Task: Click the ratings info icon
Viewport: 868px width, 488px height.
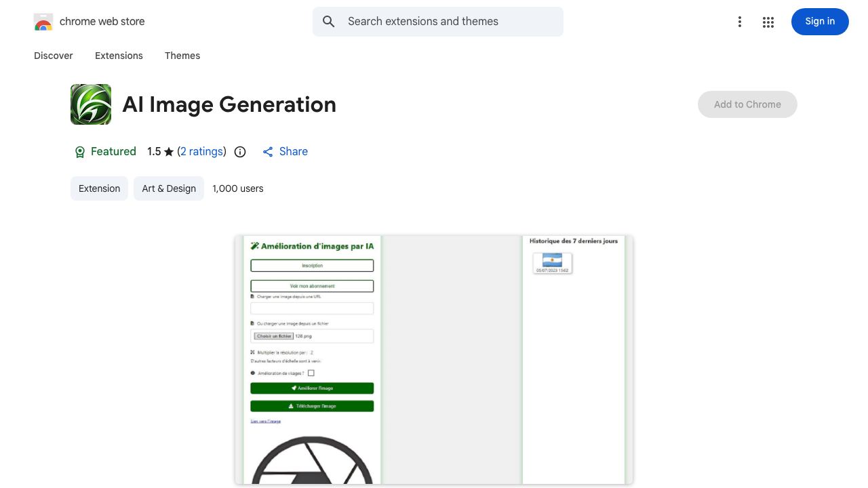Action: click(240, 152)
